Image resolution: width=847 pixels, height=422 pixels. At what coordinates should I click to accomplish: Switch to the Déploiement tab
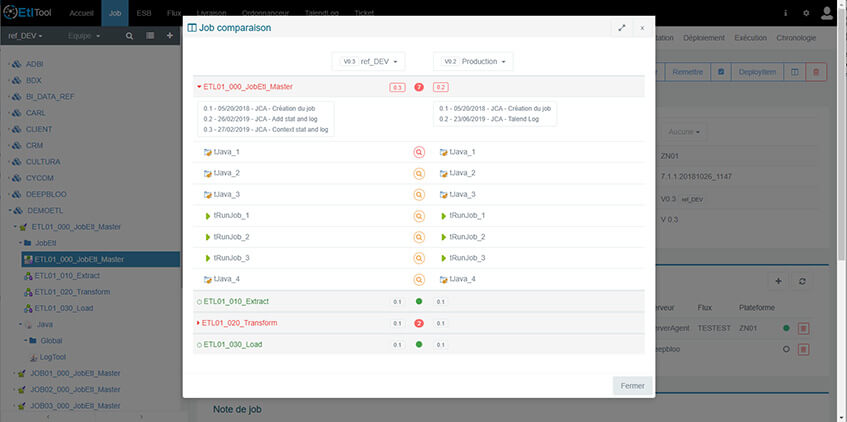click(703, 38)
